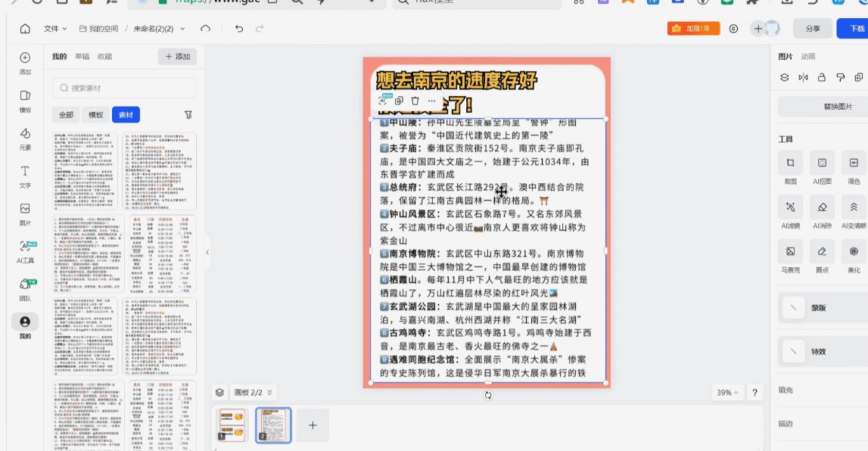Select the AI滤镜 filter tool
Screen dimensions: 868x451
(791, 212)
